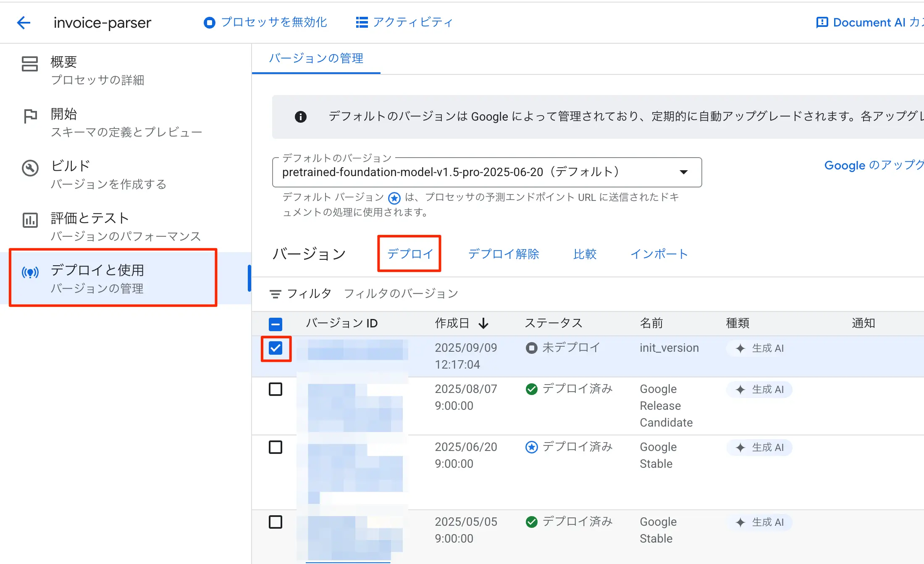The image size is (924, 564).
Task: Expand the デフォルトのバージョン dropdown
Action: click(x=683, y=172)
